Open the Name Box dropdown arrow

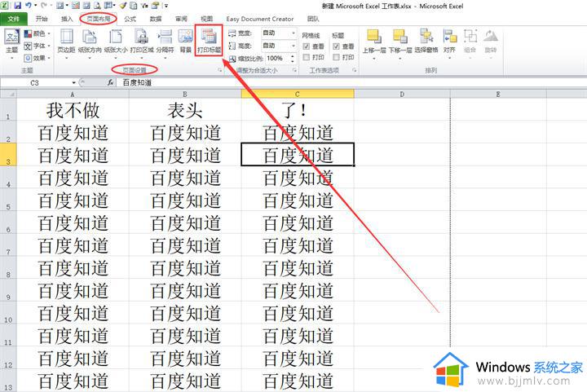click(73, 82)
